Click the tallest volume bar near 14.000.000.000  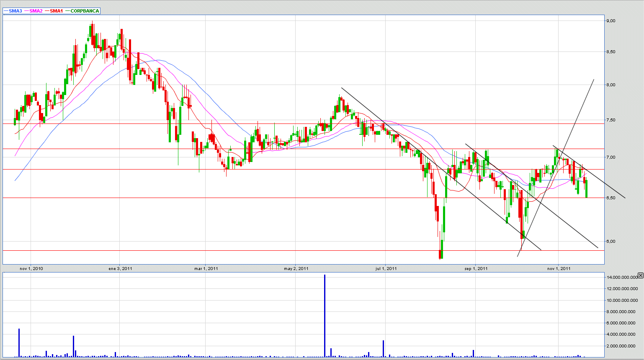[325, 316]
